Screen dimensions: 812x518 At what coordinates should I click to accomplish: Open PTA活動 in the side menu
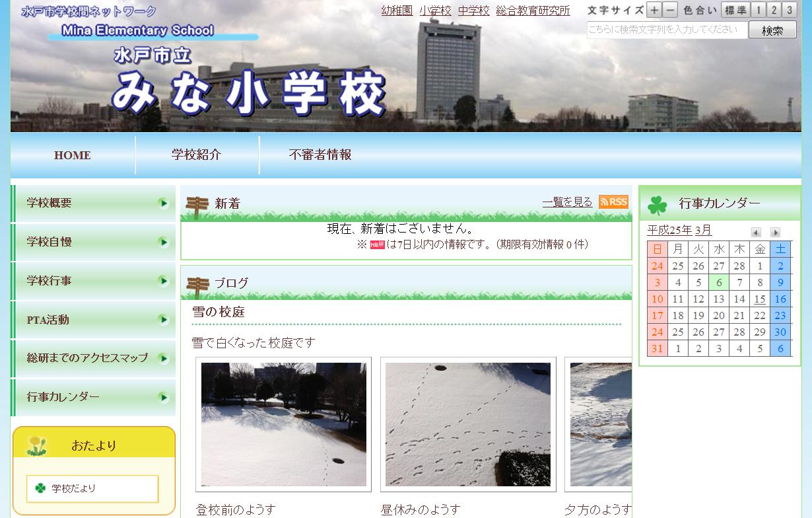tap(93, 320)
